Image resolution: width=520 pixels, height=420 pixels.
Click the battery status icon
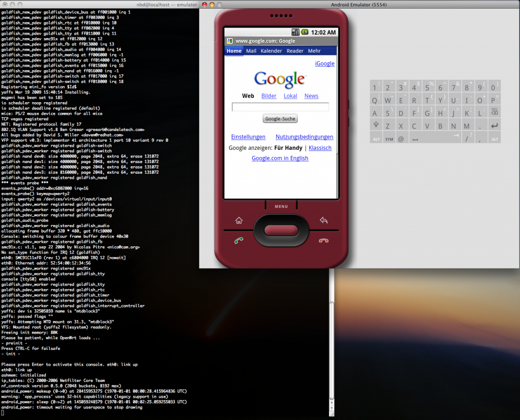pyautogui.click(x=305, y=32)
